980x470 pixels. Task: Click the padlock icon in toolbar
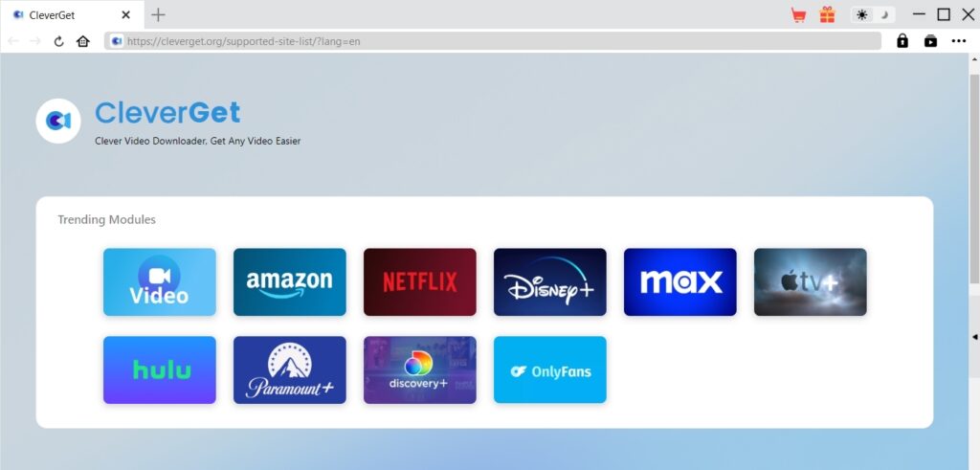click(902, 41)
